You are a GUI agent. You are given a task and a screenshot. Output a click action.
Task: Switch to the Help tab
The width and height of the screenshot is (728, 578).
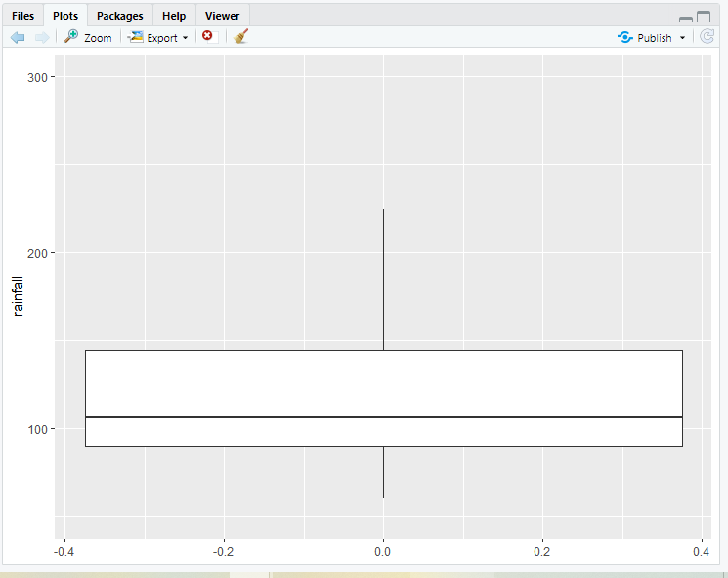(x=174, y=16)
